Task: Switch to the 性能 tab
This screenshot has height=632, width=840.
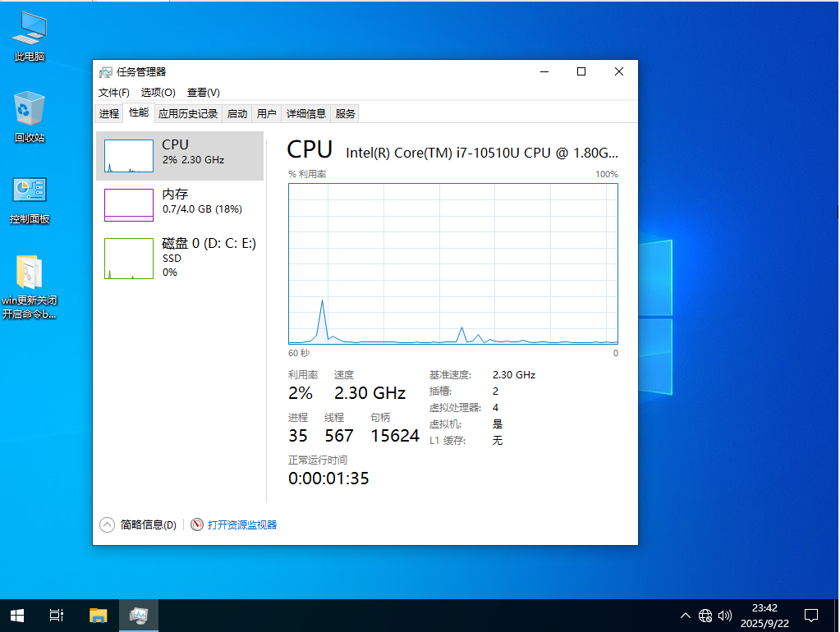Action: (139, 112)
